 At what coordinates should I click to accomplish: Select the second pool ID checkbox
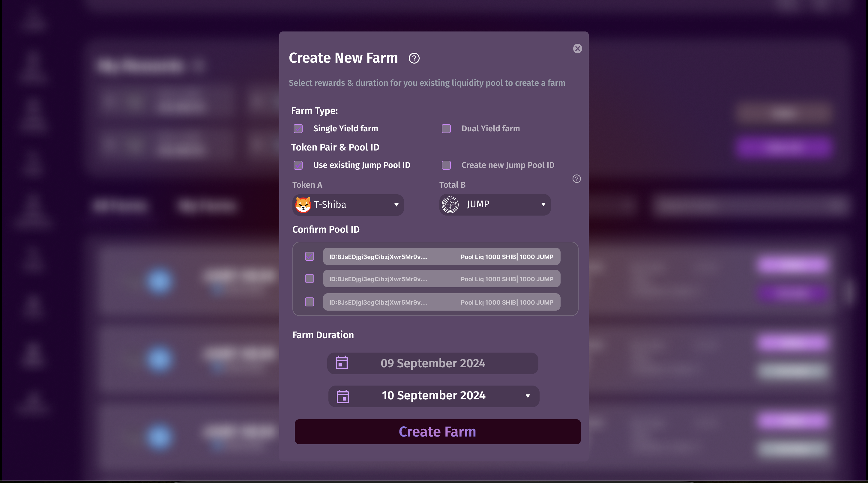point(309,279)
